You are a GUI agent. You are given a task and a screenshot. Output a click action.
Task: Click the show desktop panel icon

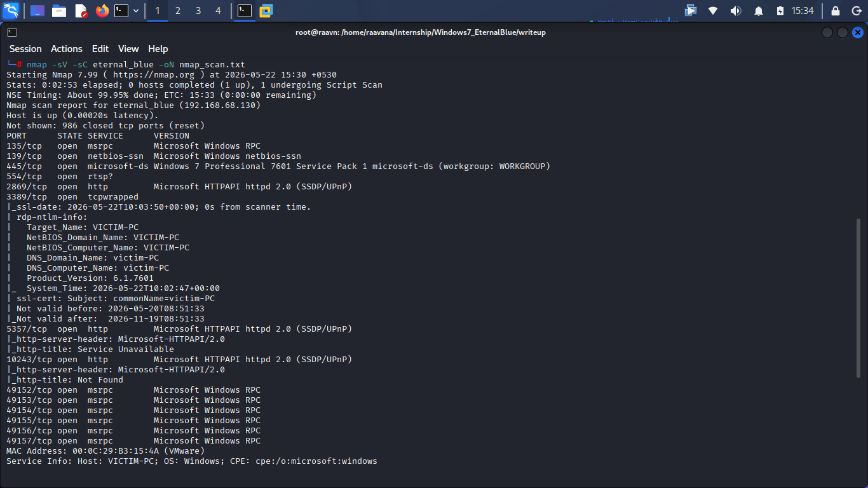pos(37,11)
